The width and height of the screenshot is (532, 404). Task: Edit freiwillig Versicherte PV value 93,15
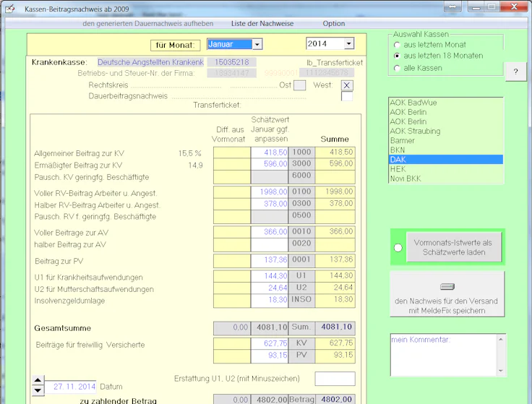tap(269, 355)
